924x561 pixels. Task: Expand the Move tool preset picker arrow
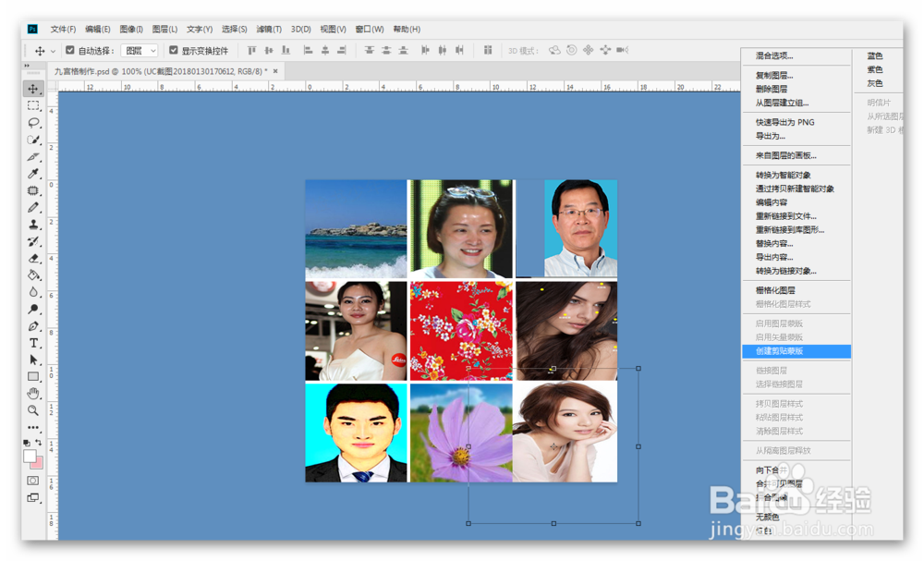point(53,51)
